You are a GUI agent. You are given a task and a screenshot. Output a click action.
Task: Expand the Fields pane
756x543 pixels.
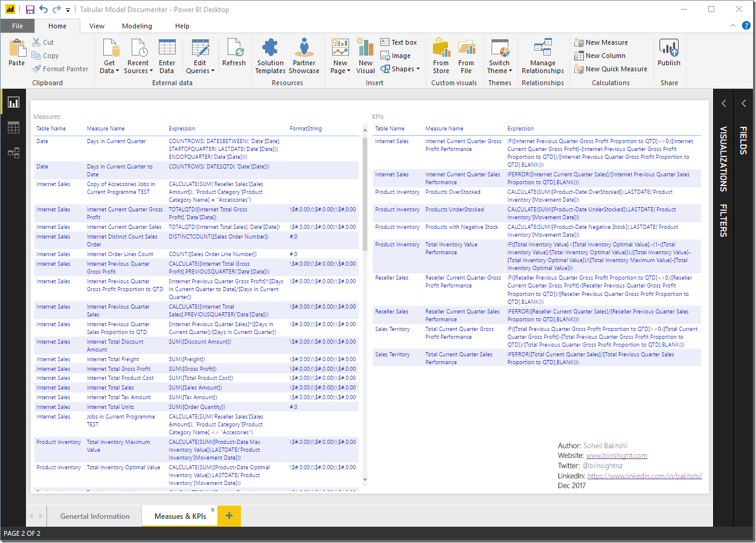tap(744, 103)
